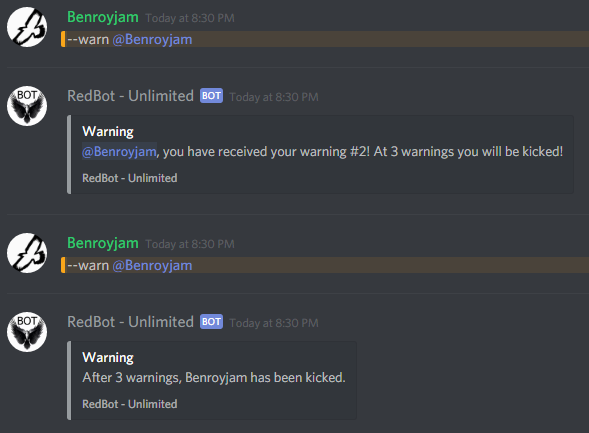Click the last RedBot - Unlimited username header
The height and width of the screenshot is (433, 589).
[x=130, y=322]
